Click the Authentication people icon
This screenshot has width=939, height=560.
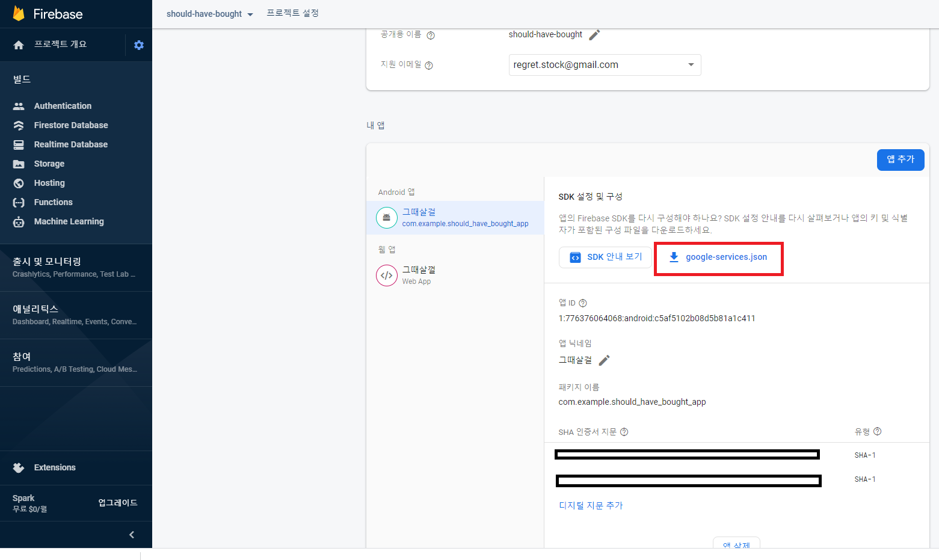pos(19,106)
